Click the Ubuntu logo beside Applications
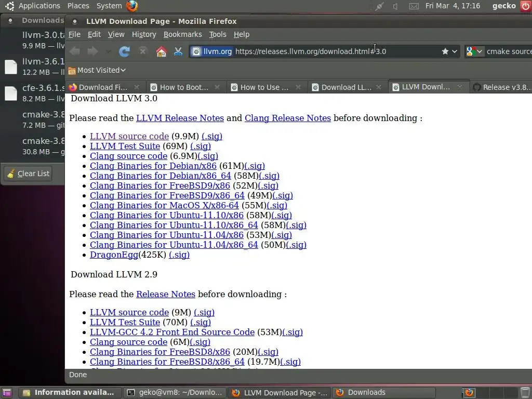This screenshot has width=532, height=399. click(10, 6)
